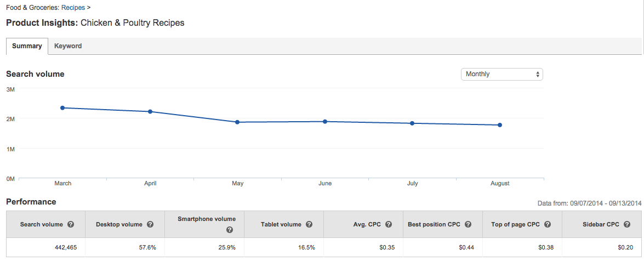The width and height of the screenshot is (644, 261).
Task: Click help icon beside Sidebar CPC
Action: [627, 224]
